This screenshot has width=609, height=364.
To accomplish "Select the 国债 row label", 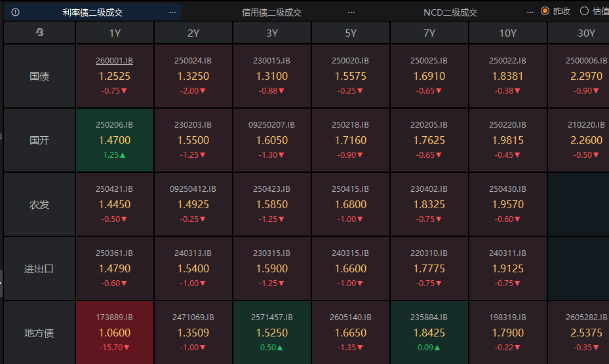I will [x=39, y=76].
